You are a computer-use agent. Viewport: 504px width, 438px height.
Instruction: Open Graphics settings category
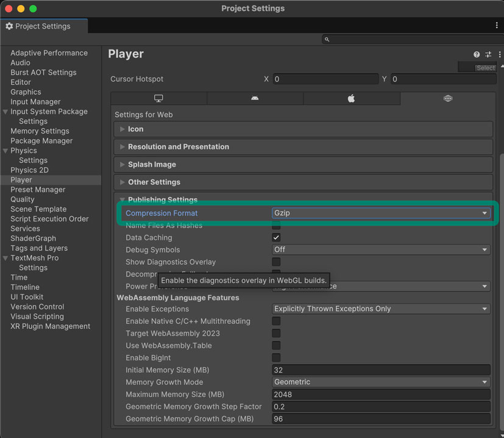[x=26, y=92]
